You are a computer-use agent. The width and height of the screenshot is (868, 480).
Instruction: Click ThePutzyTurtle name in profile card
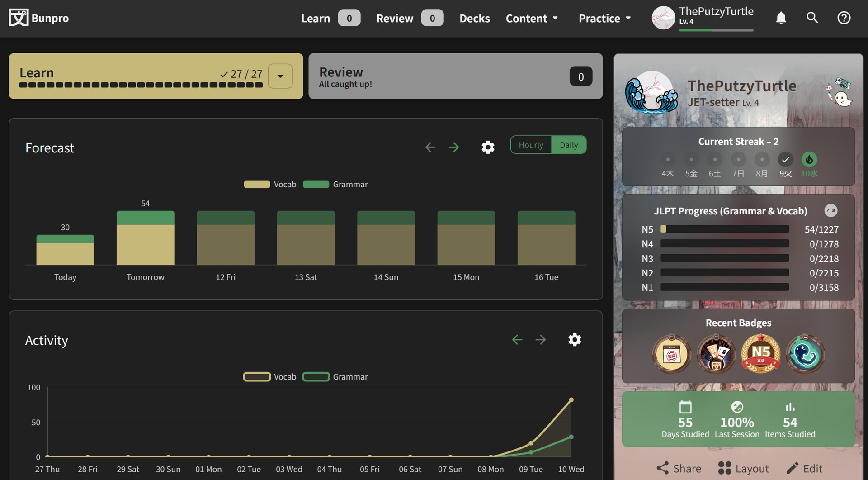(742, 86)
